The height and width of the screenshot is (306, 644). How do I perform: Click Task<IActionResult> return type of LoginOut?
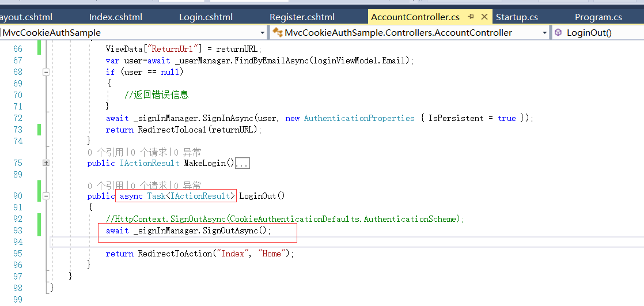(191, 196)
